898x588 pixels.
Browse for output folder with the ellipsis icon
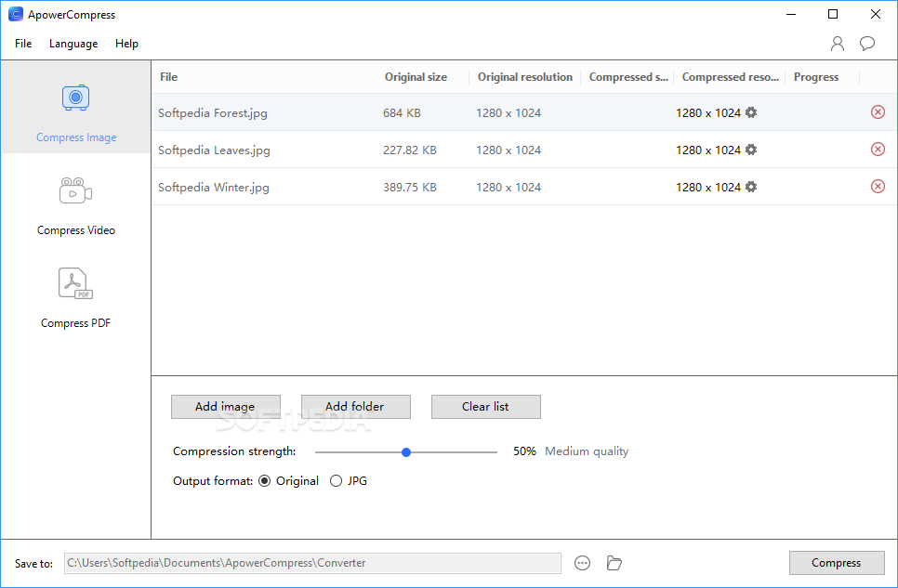click(x=582, y=563)
